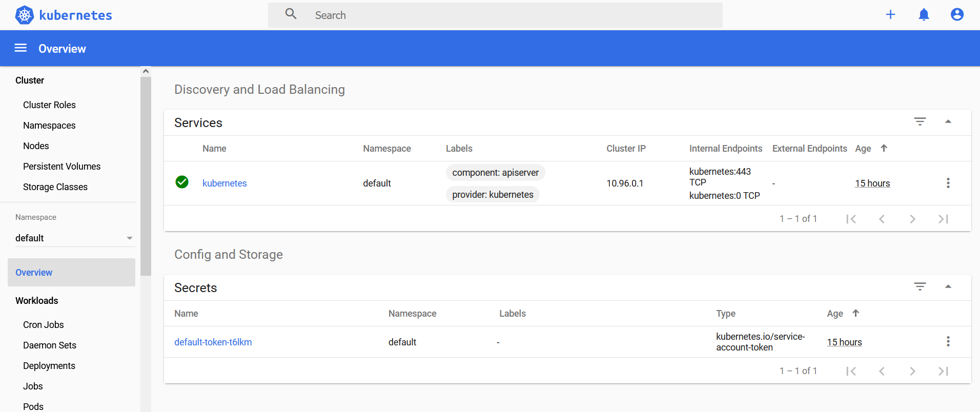Toggle the hamburger navigation menu
The height and width of the screenshot is (412, 980).
21,48
